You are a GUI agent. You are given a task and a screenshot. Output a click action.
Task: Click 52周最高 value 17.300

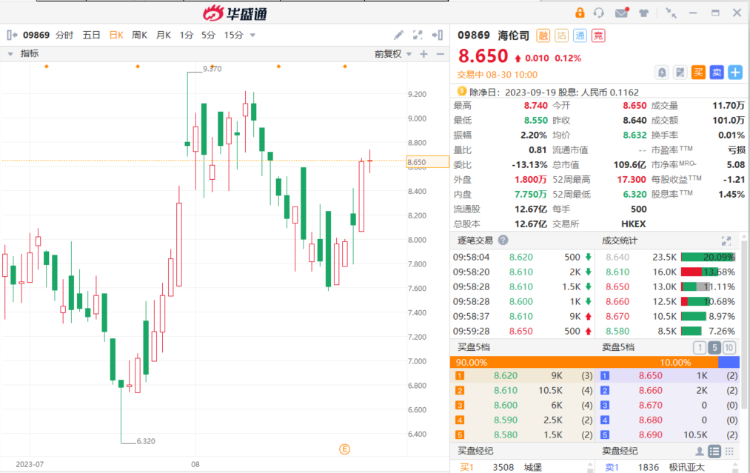click(631, 179)
